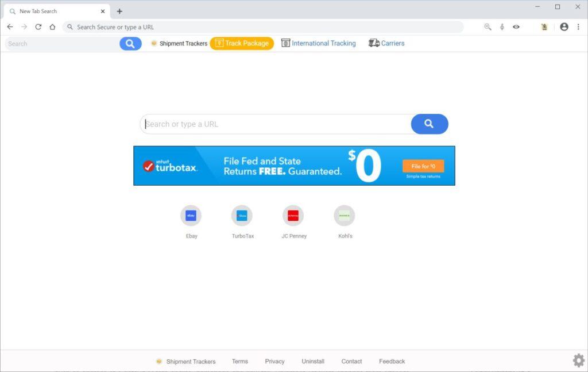
Task: Open the Contact footer link
Action: point(352,361)
